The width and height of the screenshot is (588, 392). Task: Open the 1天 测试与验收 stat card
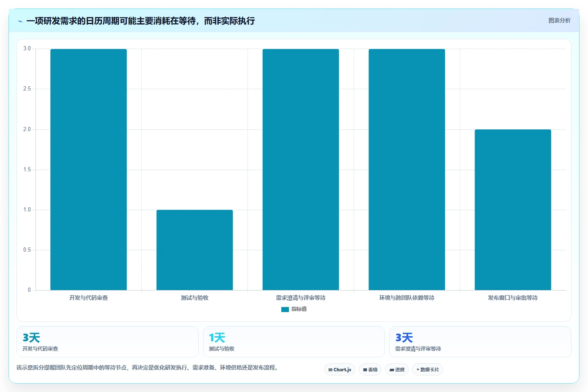point(294,342)
